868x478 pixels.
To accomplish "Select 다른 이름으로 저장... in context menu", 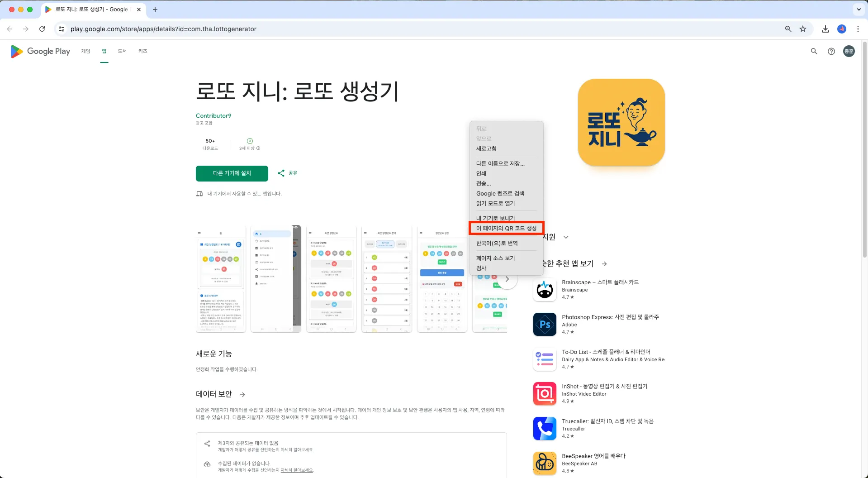I will click(x=506, y=163).
